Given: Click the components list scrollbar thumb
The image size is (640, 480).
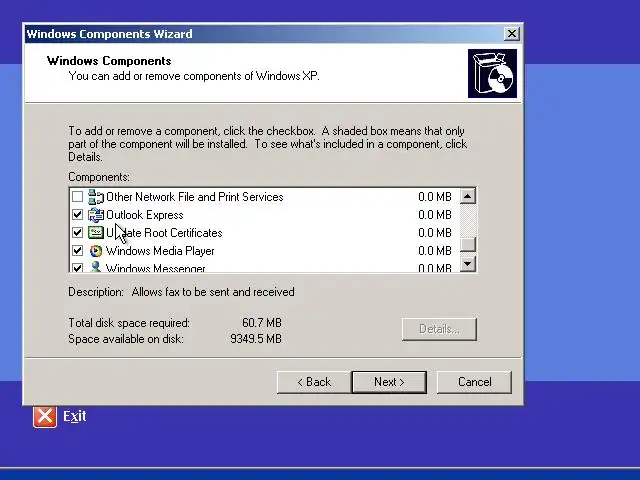Looking at the screenshot, I should (468, 244).
